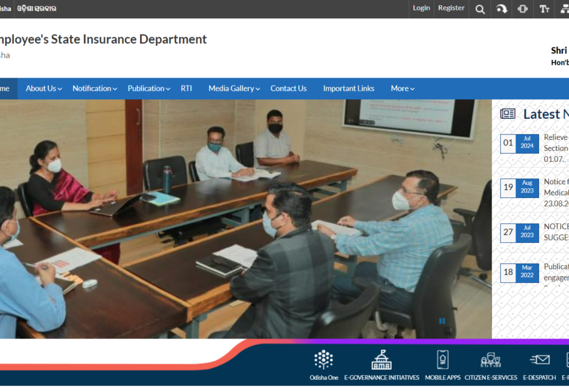Image resolution: width=569 pixels, height=392 pixels.
Task: Click the E-Governance Initiatives building icon
Action: 381,361
